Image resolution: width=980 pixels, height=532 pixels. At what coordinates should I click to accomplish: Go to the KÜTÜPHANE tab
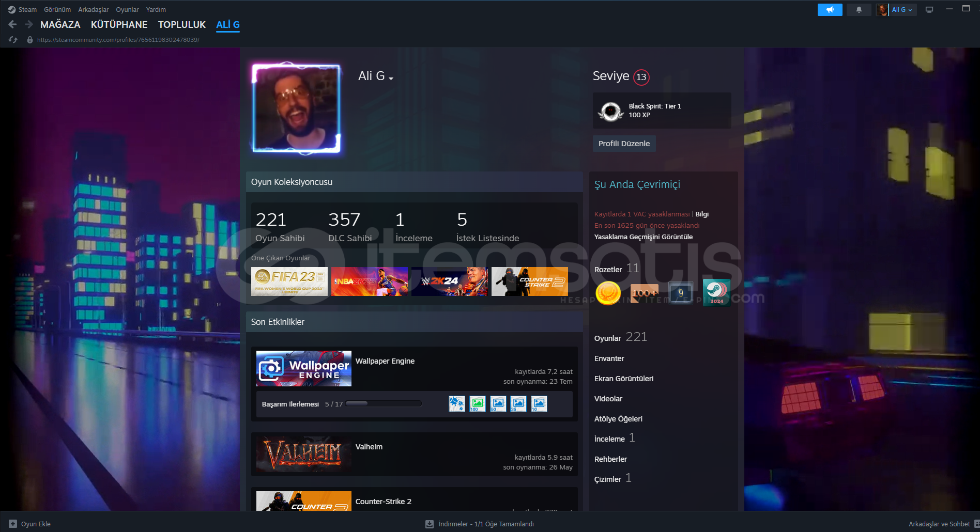tap(119, 25)
